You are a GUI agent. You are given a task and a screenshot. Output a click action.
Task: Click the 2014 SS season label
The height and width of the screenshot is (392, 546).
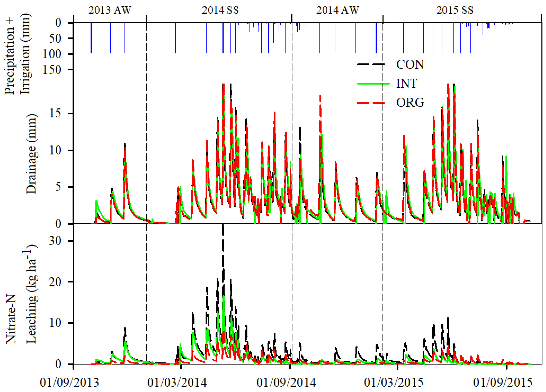tap(220, 10)
